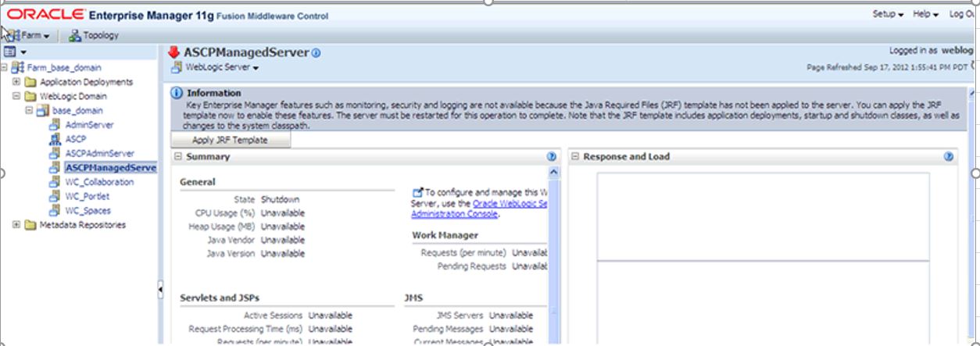
Task: Click info icon next to ASCPManagedServer title
Action: 316,53
